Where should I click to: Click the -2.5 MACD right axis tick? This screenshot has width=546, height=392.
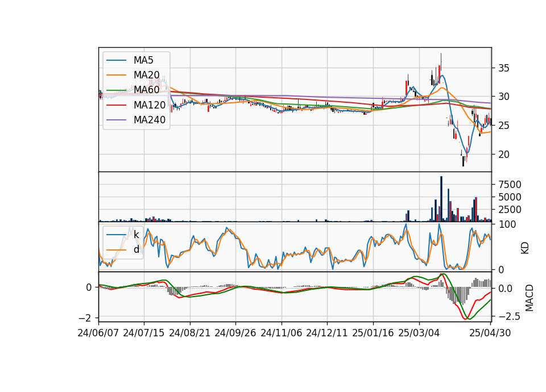click(510, 316)
